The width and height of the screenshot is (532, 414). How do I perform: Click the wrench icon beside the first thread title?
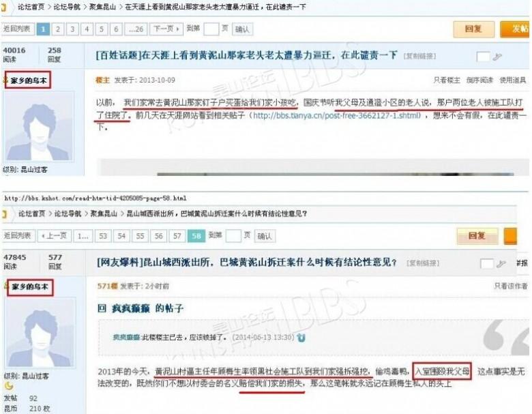tap(497, 57)
